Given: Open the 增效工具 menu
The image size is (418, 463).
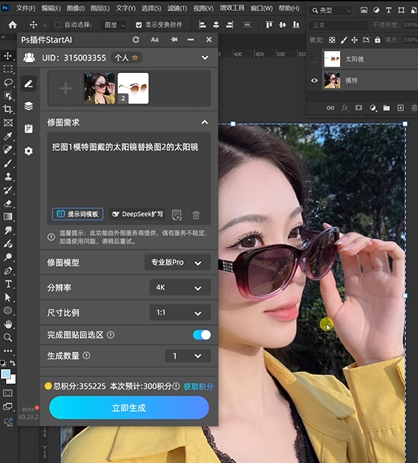Looking at the screenshot, I should point(232,8).
